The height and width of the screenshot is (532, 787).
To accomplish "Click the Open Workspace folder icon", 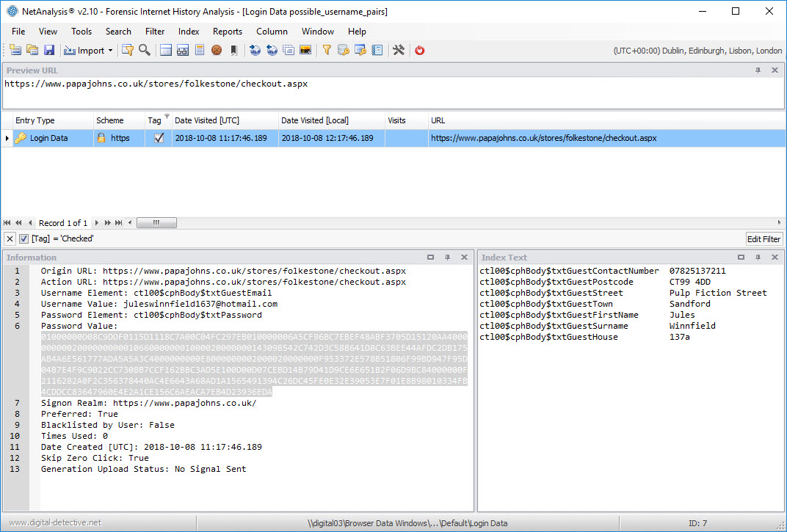I will [x=32, y=50].
